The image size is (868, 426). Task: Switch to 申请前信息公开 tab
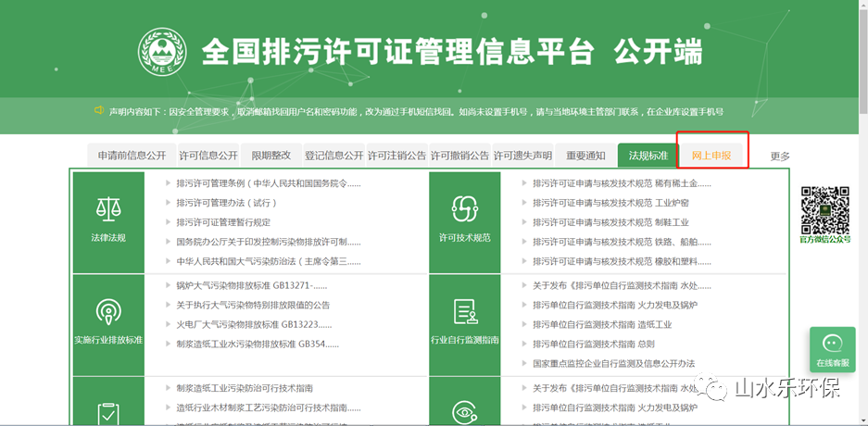pos(132,156)
